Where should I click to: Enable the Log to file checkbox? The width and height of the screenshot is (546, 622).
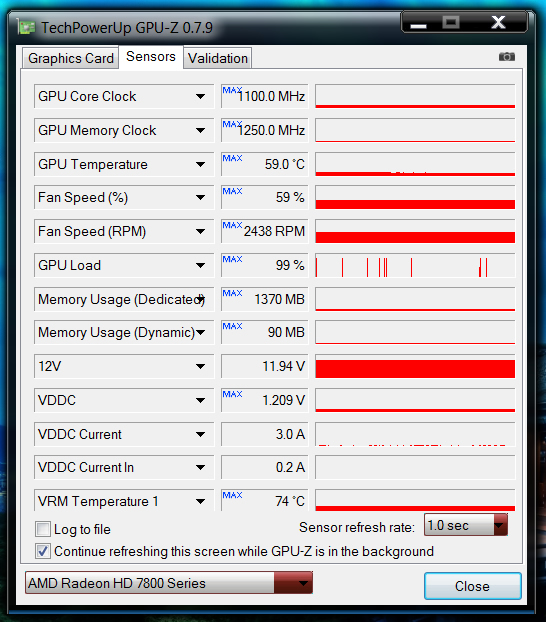pos(43,529)
